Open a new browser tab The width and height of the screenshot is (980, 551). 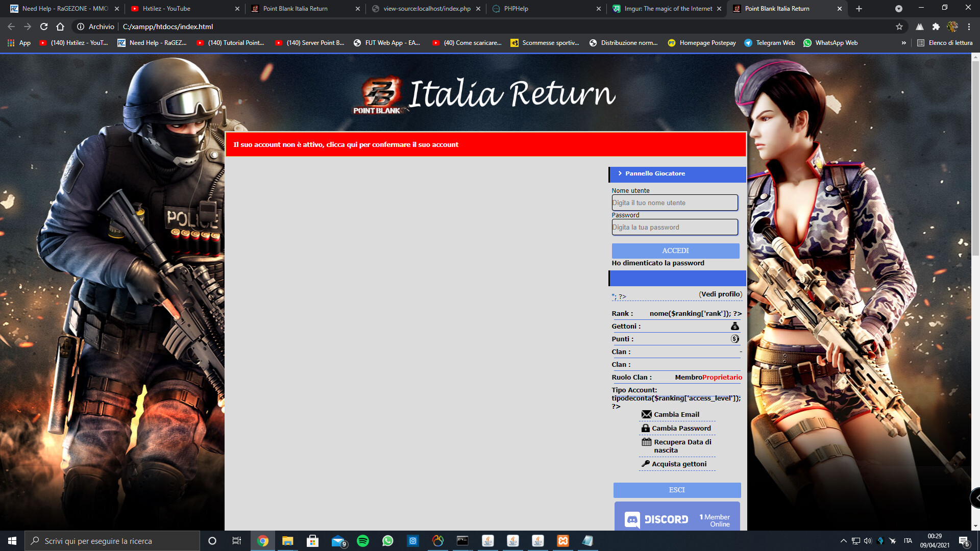pos(859,9)
